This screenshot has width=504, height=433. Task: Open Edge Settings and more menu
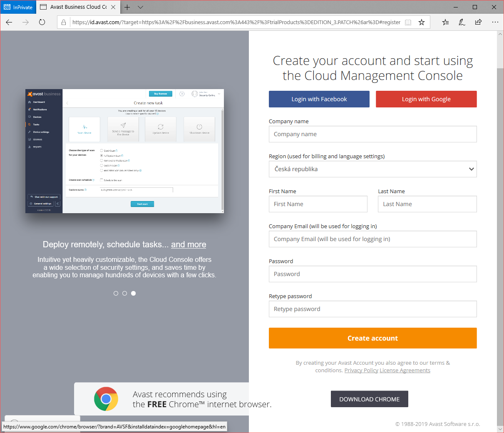[495, 22]
